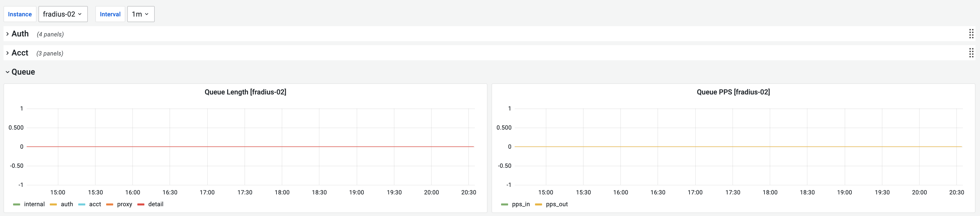Screen dimensions: 980x216
Task: Click the Interval variable label
Action: (110, 14)
